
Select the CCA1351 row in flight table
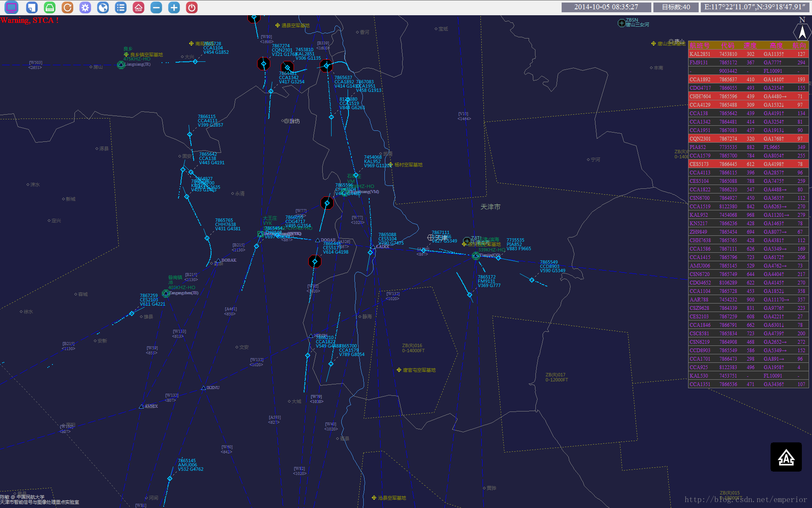coord(749,384)
